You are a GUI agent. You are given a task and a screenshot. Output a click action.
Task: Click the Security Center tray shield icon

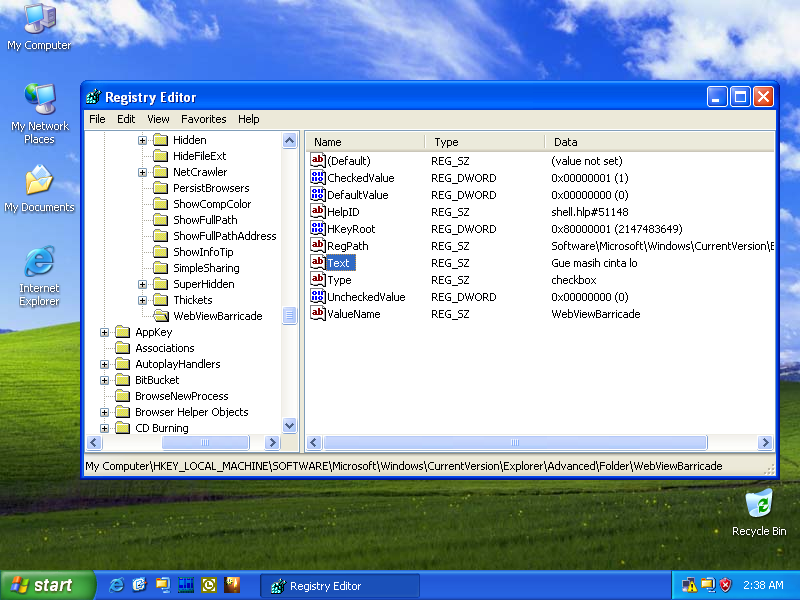coord(725,585)
